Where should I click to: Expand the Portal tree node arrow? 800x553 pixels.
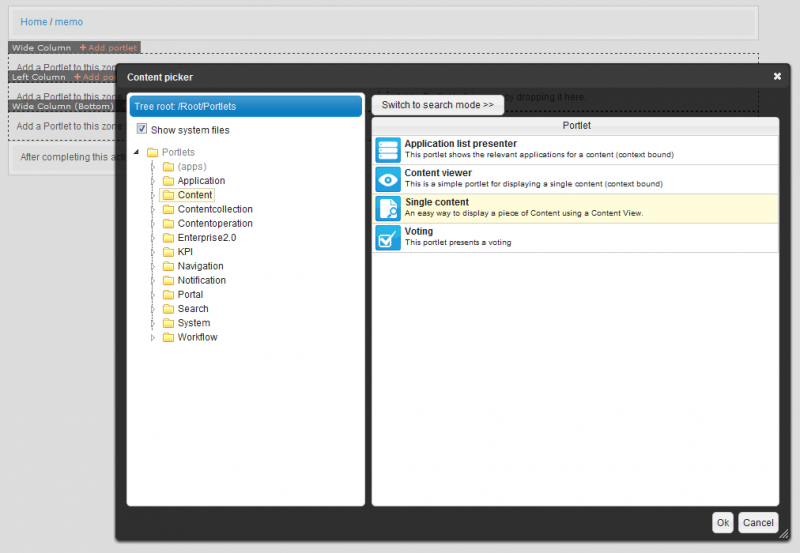pyautogui.click(x=153, y=295)
